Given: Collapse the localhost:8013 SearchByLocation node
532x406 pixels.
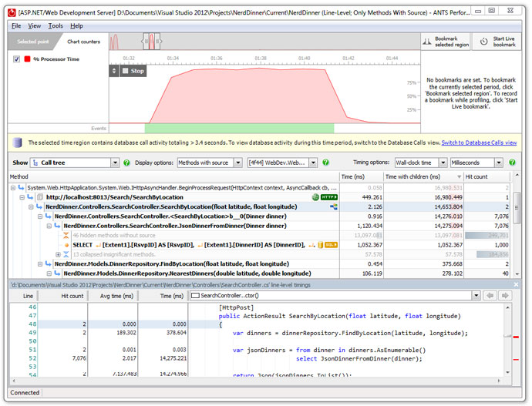Looking at the screenshot, I should [22, 197].
